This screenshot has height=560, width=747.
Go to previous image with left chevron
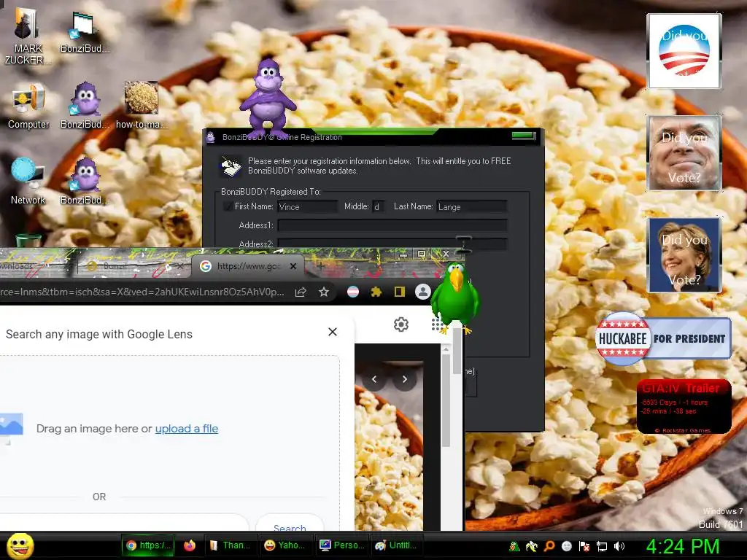(x=374, y=379)
